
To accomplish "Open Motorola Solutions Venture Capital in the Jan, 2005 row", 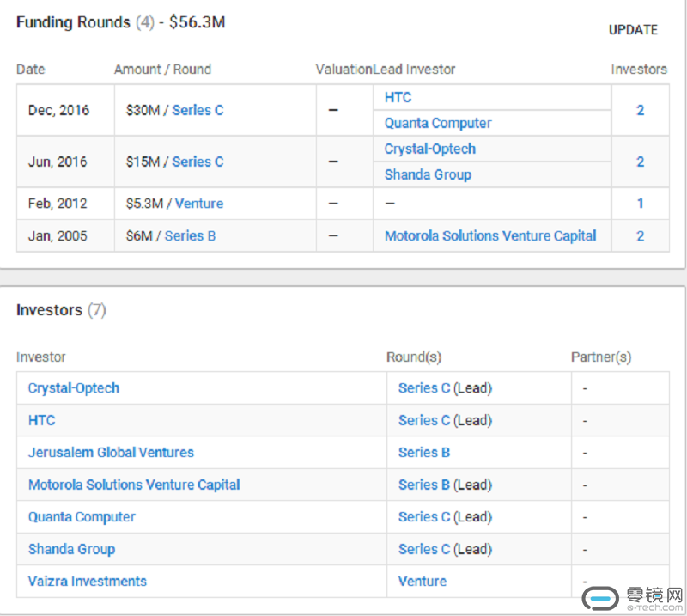I will pyautogui.click(x=490, y=236).
